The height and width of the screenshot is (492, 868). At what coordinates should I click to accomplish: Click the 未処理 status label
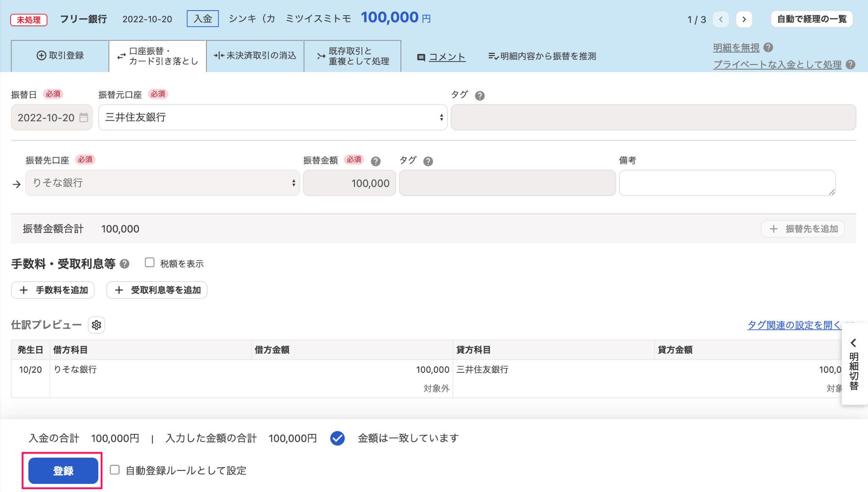(x=29, y=20)
